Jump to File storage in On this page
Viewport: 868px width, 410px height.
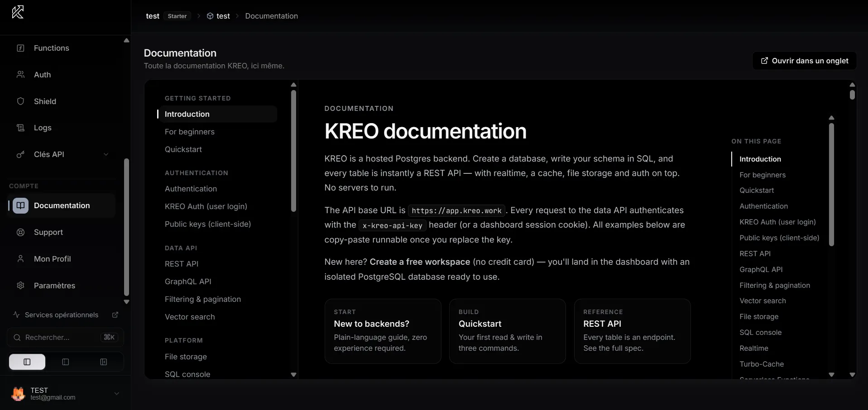(x=759, y=317)
